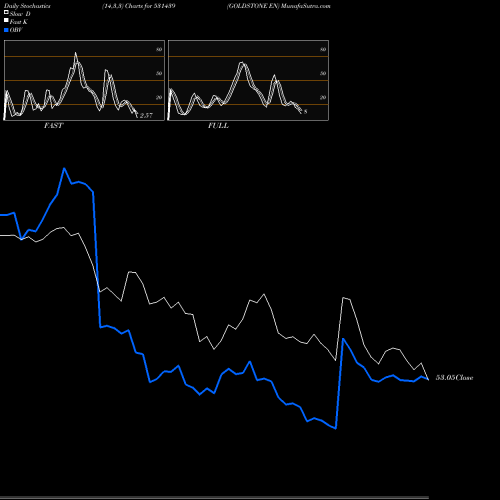
Task: Click the '20' level label in FULL chart
Action: 323,98
